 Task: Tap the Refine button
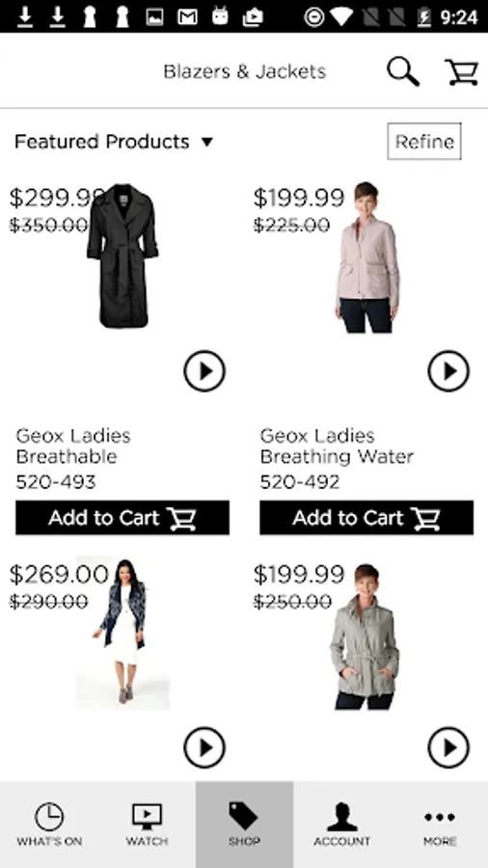pos(424,142)
